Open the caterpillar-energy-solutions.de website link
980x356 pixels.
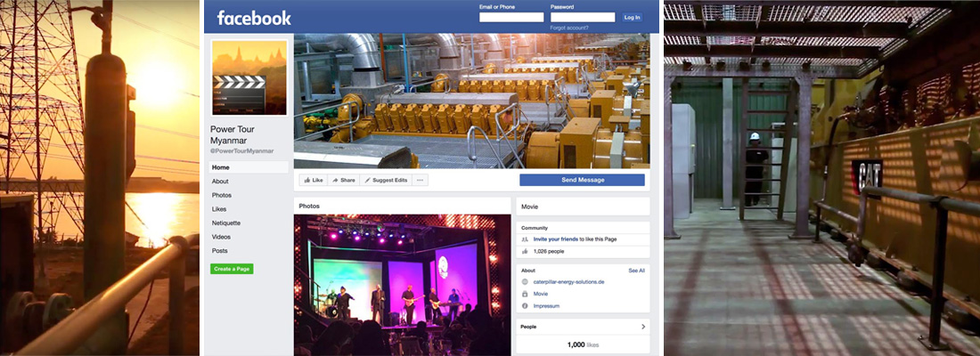[x=568, y=281]
